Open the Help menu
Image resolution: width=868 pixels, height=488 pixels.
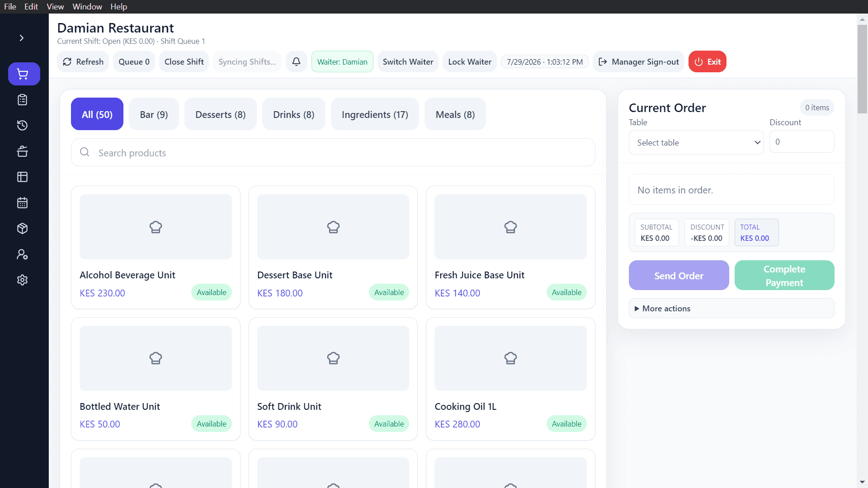pyautogui.click(x=119, y=7)
